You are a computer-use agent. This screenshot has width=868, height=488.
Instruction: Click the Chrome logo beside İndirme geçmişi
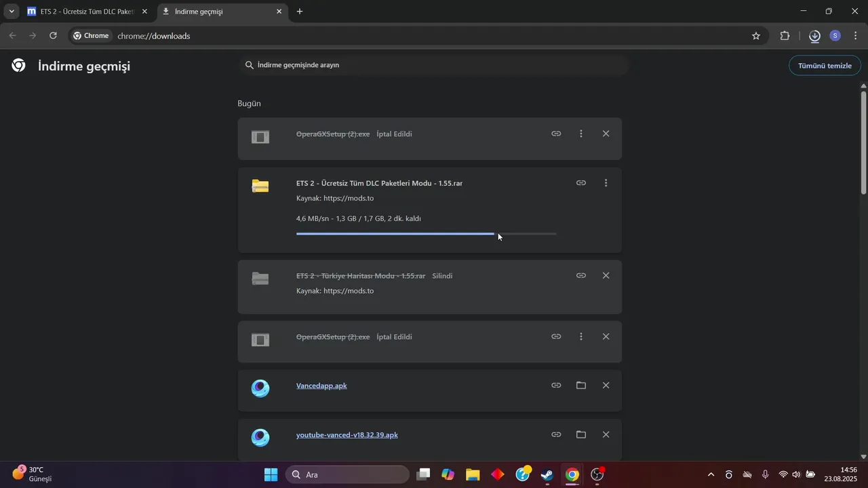click(x=19, y=66)
